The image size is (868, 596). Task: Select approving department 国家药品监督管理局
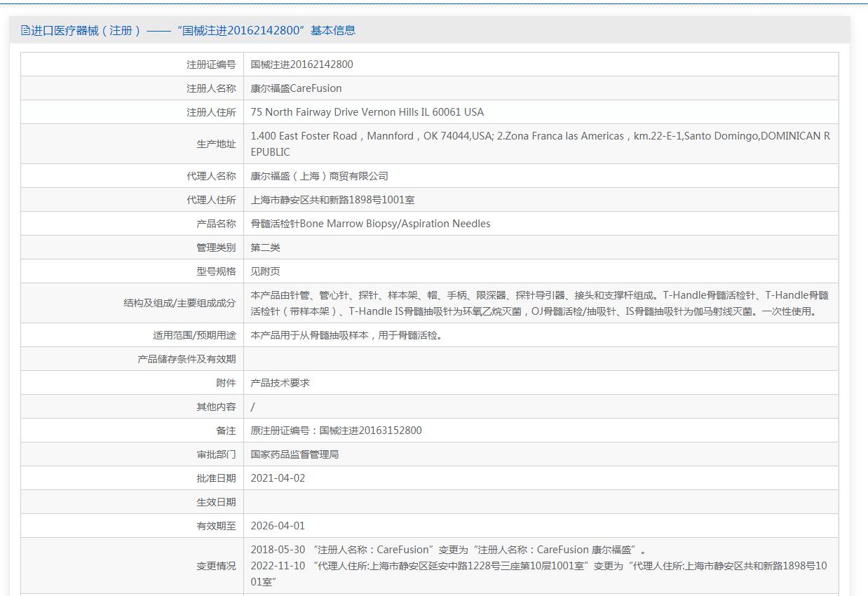pyautogui.click(x=294, y=454)
